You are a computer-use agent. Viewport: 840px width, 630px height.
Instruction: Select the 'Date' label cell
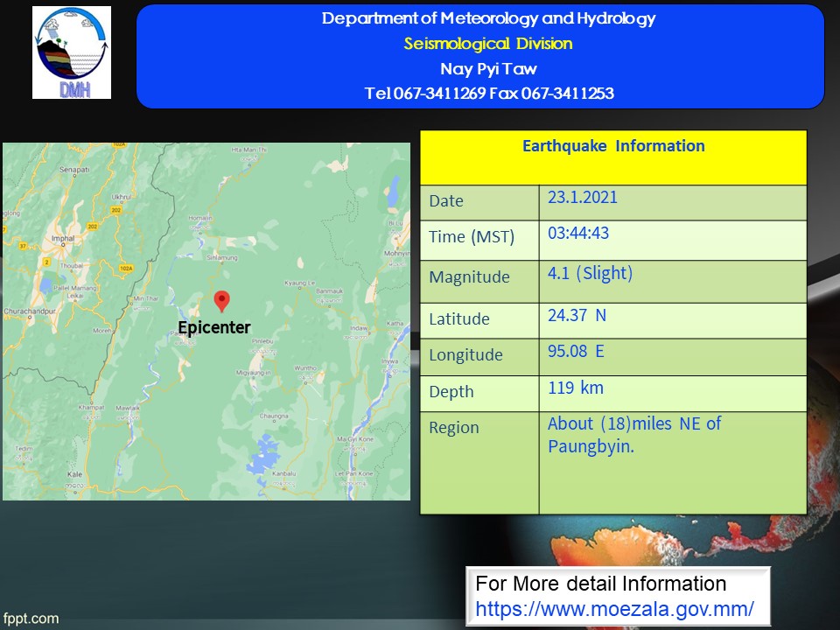[479, 202]
